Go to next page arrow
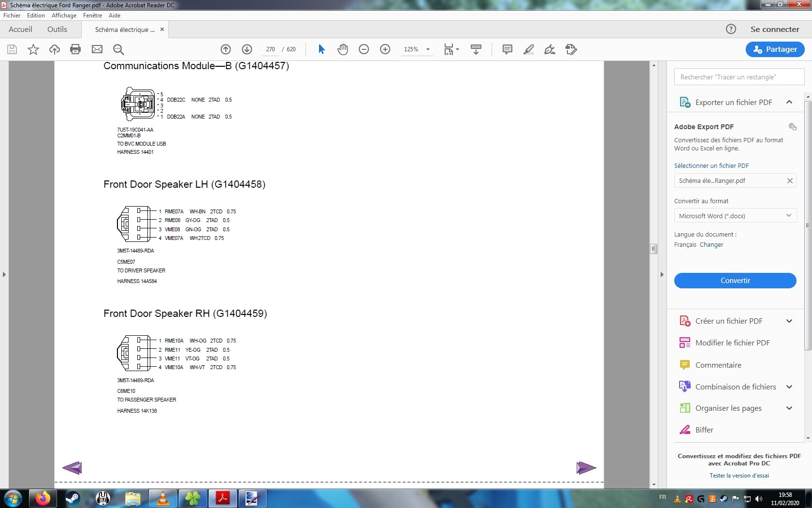 pyautogui.click(x=247, y=49)
